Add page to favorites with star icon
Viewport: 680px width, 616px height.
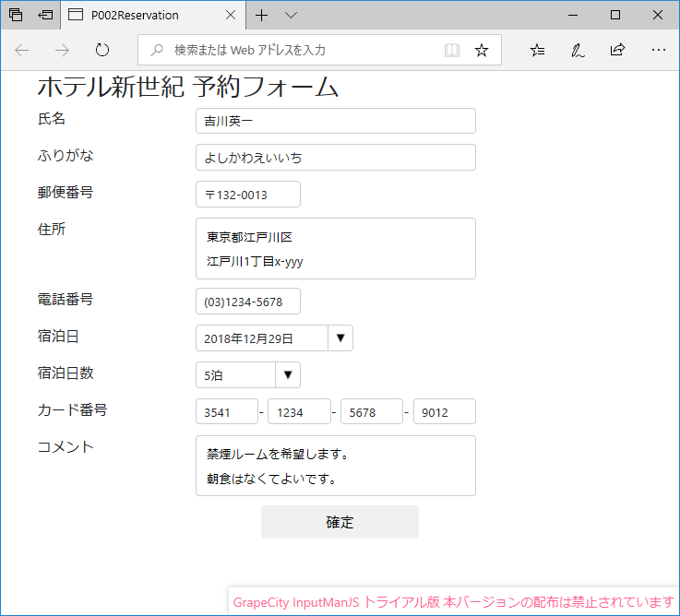[481, 50]
